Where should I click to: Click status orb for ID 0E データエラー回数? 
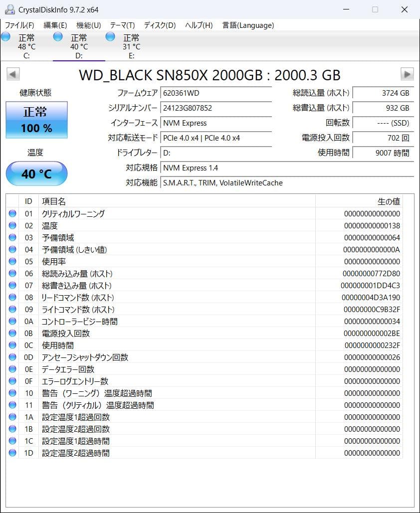coord(12,369)
